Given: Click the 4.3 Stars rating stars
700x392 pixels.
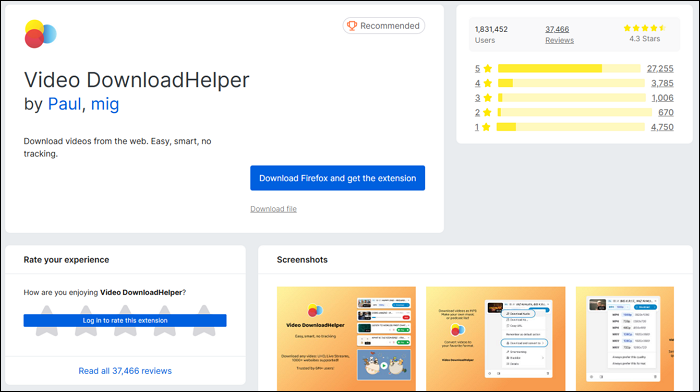Looking at the screenshot, I should (644, 28).
